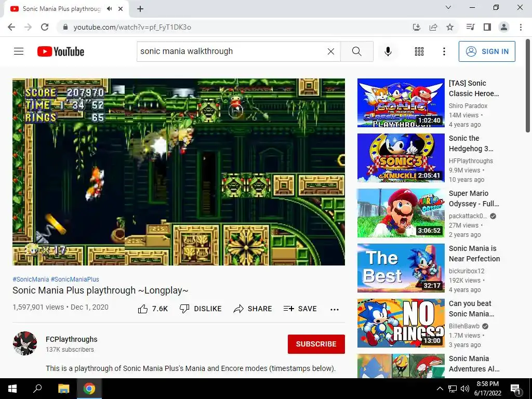Go to YouTube home via logo
532x399 pixels.
[61, 51]
